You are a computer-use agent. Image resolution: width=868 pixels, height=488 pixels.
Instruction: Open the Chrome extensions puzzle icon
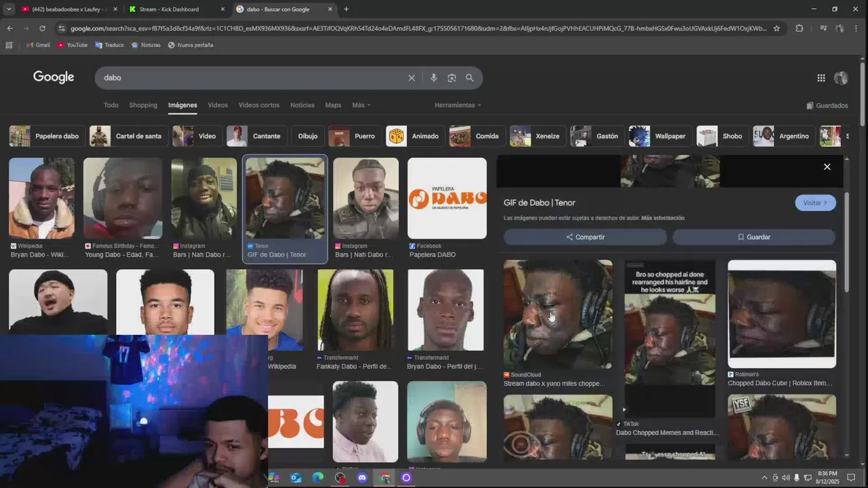(x=800, y=28)
